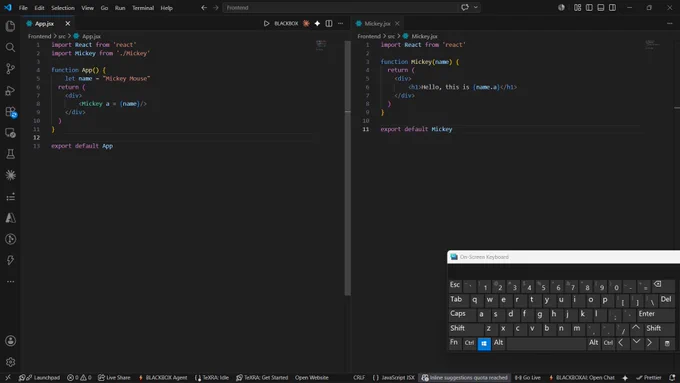Go back with the navigation arrow
This screenshot has width=680, height=383.
(204, 7)
